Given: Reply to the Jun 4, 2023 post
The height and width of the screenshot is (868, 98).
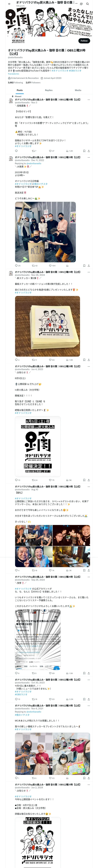Looking at the screenshot, I should [x=16, y=480].
